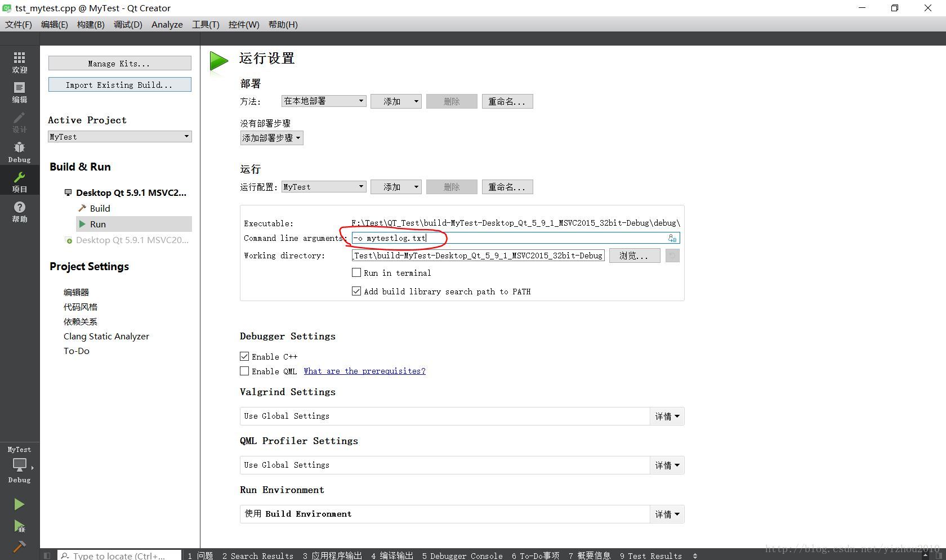
Task: Uncheck Add build library search path to PATH
Action: (x=356, y=291)
